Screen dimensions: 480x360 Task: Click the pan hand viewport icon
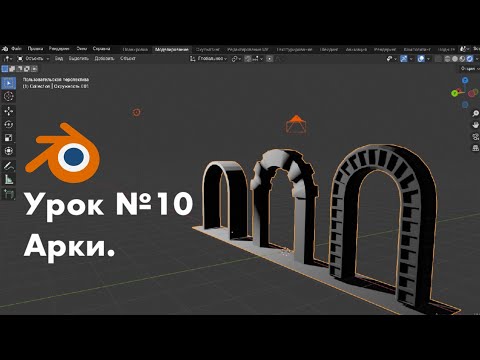pos(475,125)
